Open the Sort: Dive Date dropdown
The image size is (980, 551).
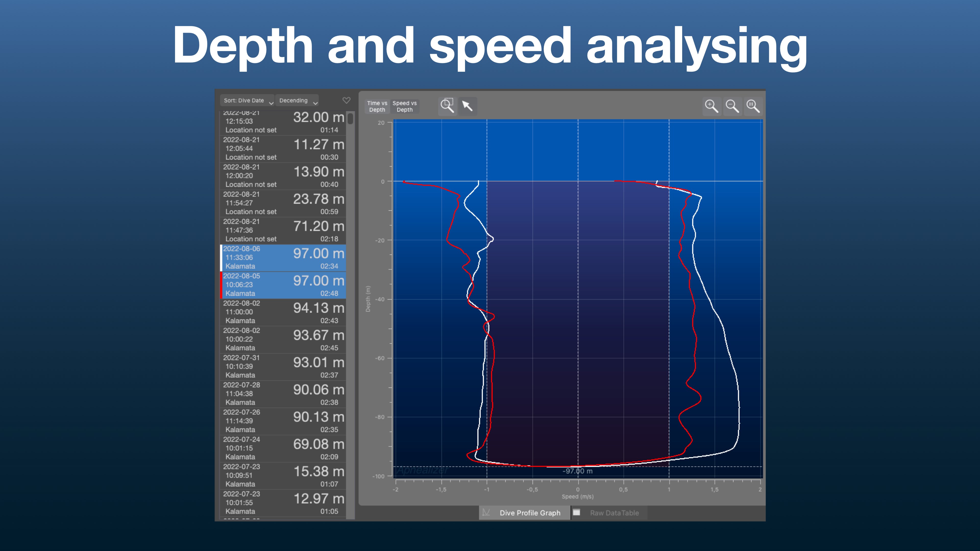247,101
